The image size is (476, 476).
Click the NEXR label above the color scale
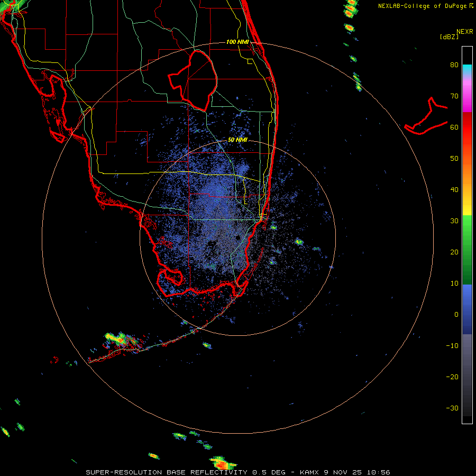[465, 32]
